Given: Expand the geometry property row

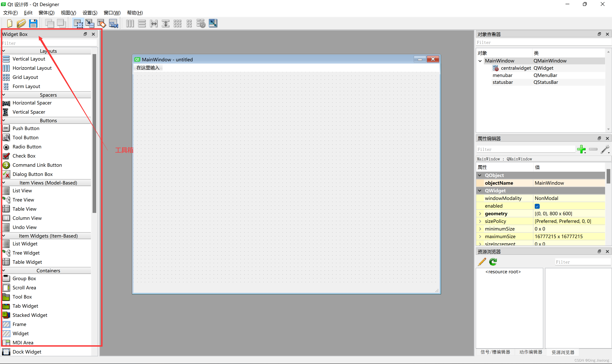Looking at the screenshot, I should tap(480, 214).
